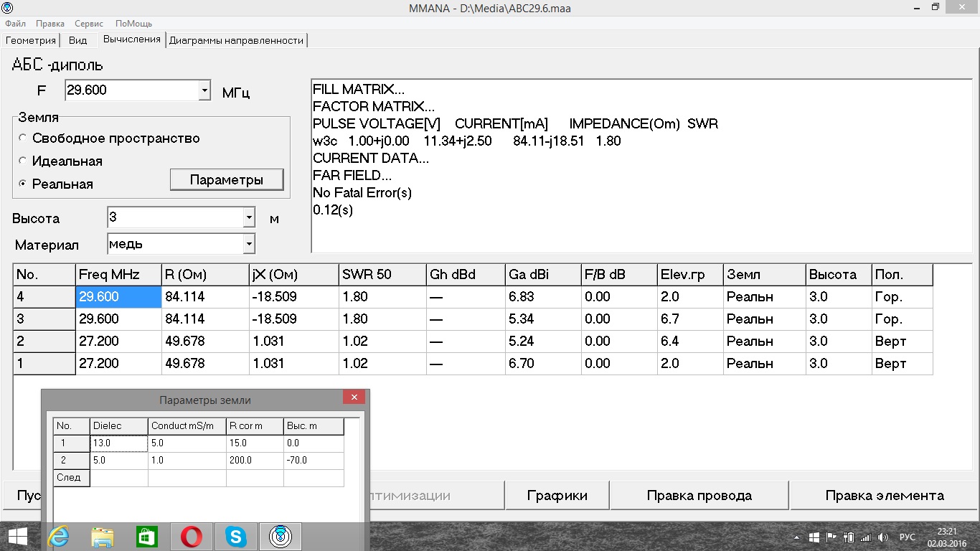The width and height of the screenshot is (980, 551).
Task: Click the volume speaker icon
Action: (x=883, y=537)
